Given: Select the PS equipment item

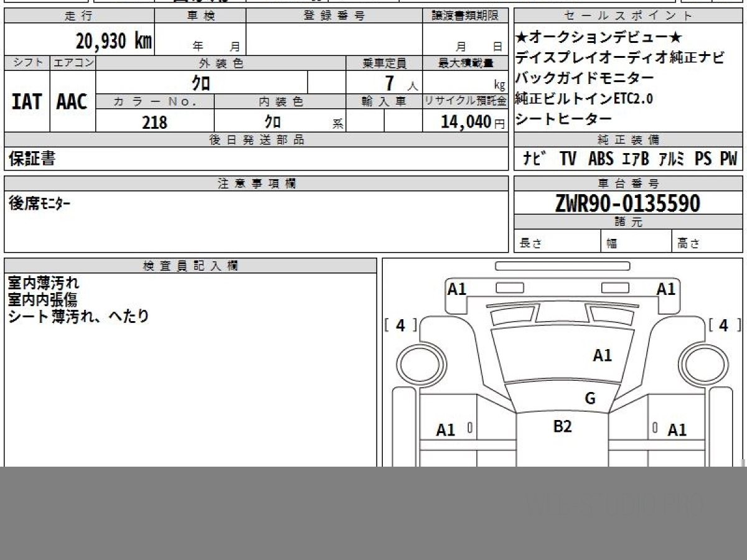Looking at the screenshot, I should click(703, 159).
